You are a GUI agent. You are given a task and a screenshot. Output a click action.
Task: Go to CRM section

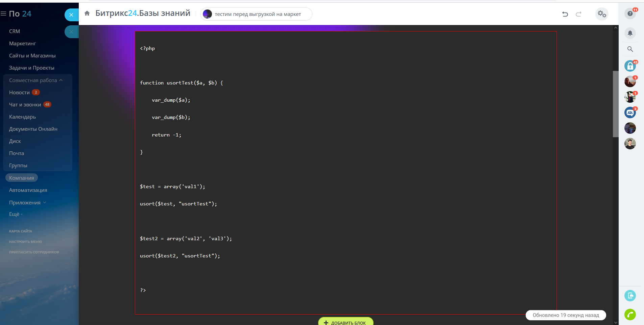tap(15, 31)
